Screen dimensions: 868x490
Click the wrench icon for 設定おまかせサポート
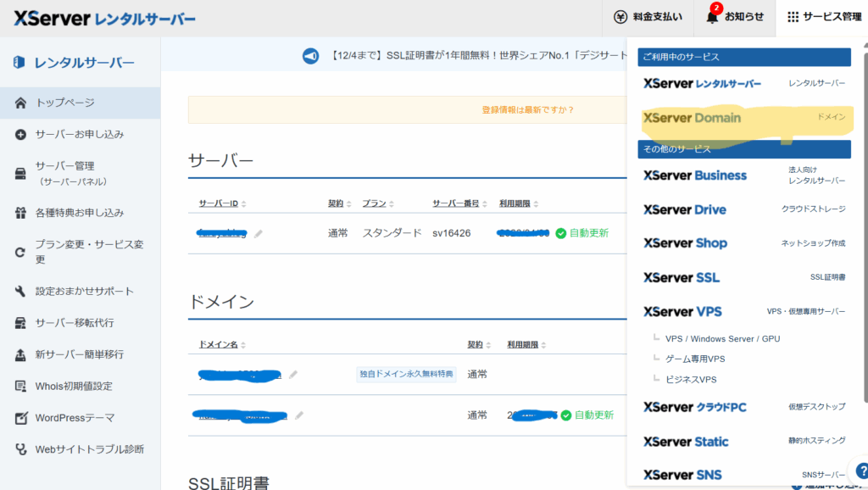click(20, 292)
